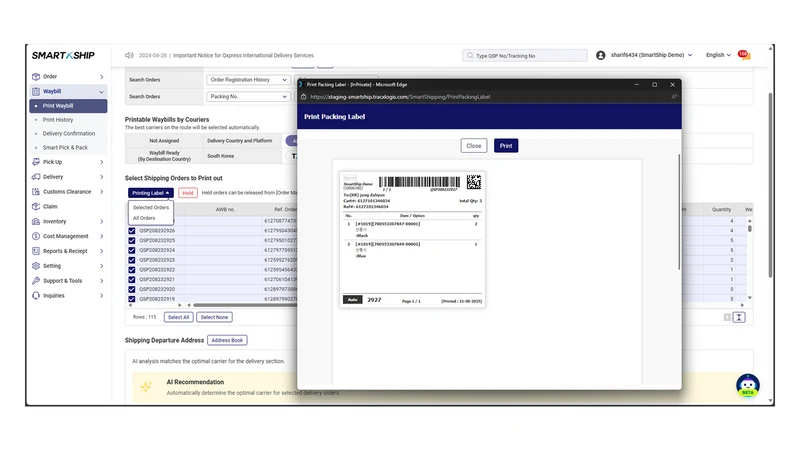Click the Quantity column header
Image resolution: width=800 pixels, height=450 pixels.
tap(721, 209)
